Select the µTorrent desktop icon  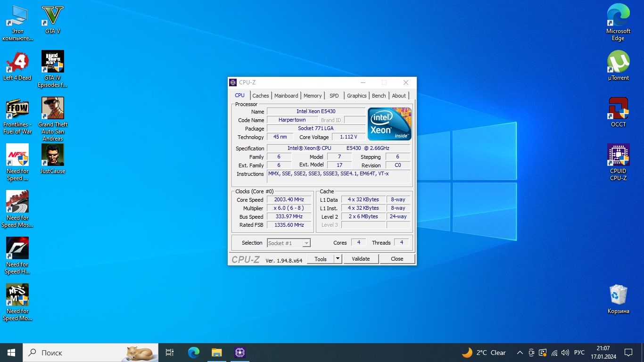pyautogui.click(x=618, y=66)
